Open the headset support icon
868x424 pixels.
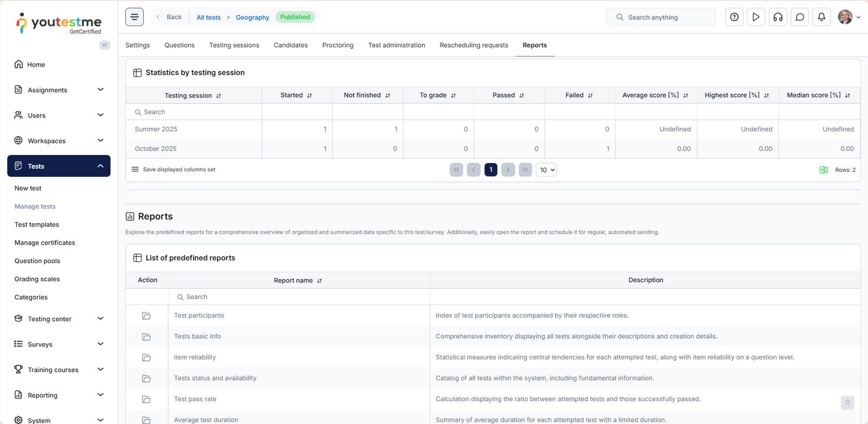(x=778, y=17)
